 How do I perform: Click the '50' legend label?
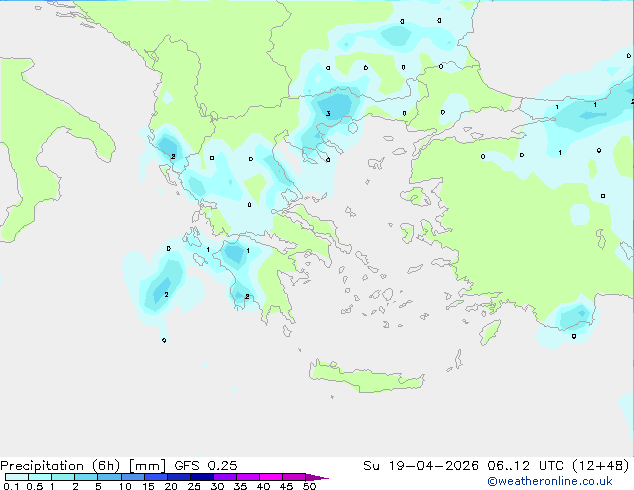pos(309,486)
